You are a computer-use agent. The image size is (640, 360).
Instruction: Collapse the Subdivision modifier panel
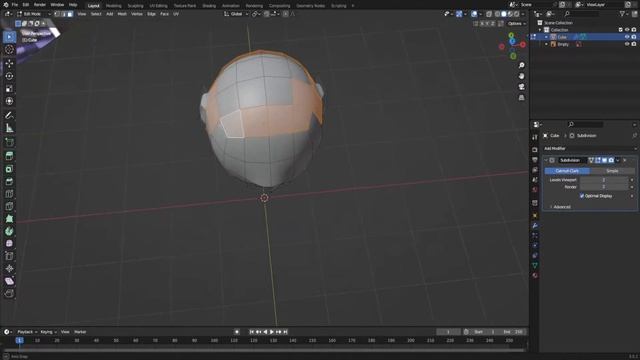point(546,160)
